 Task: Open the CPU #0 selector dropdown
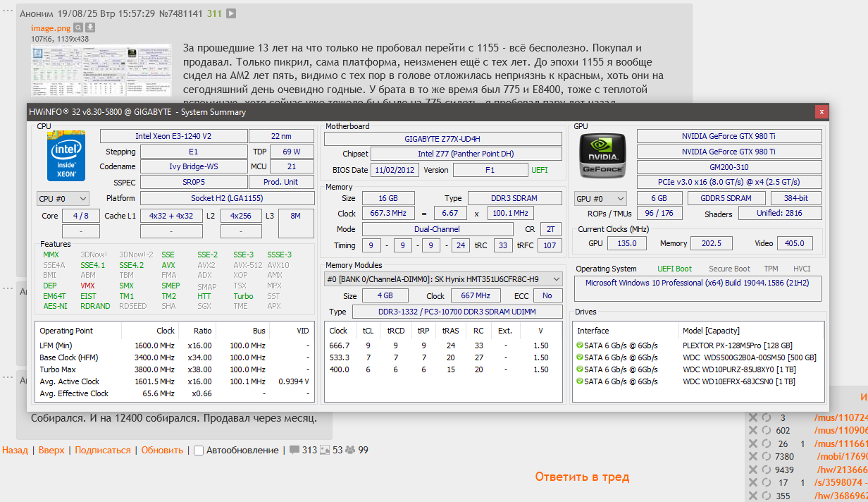pos(63,199)
